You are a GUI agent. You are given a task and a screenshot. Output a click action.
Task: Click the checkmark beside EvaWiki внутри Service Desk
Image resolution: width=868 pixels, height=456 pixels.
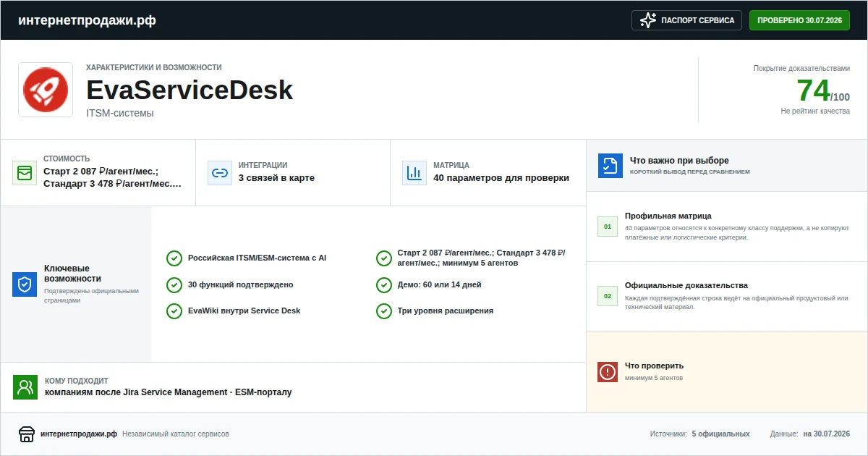[x=174, y=311]
